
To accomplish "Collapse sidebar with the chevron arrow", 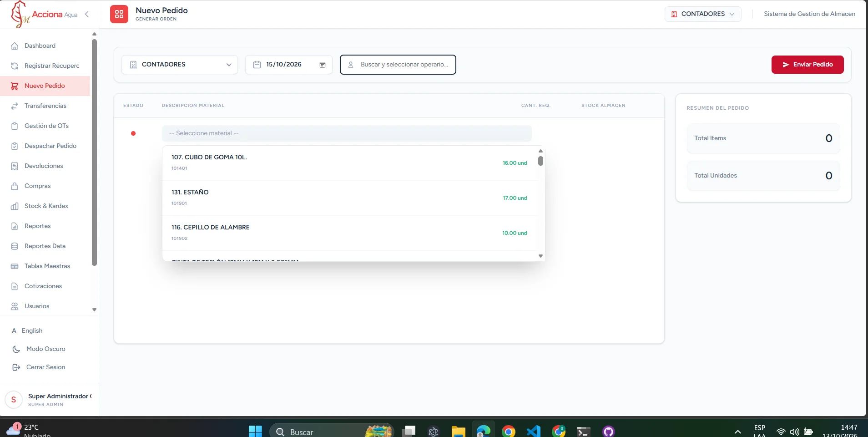I will point(87,14).
